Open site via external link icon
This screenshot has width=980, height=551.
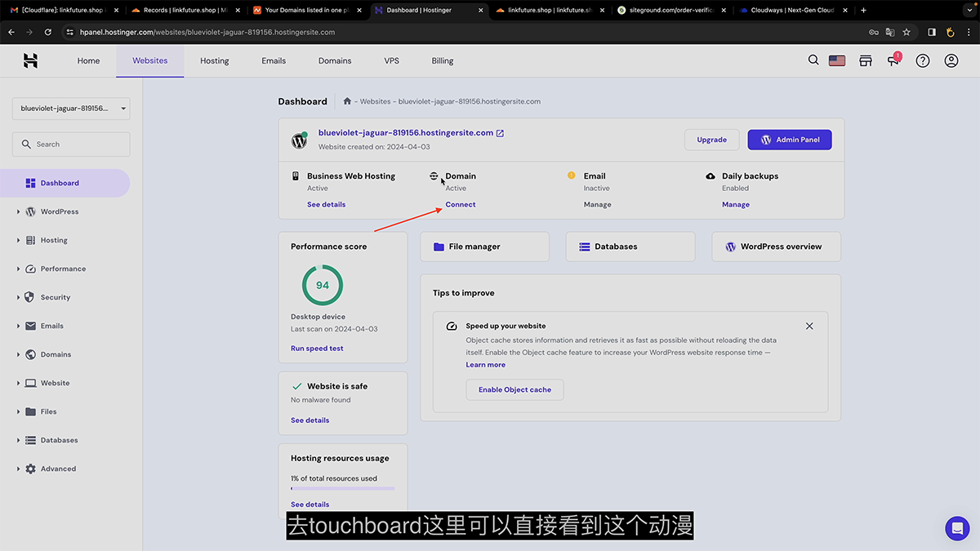(501, 133)
